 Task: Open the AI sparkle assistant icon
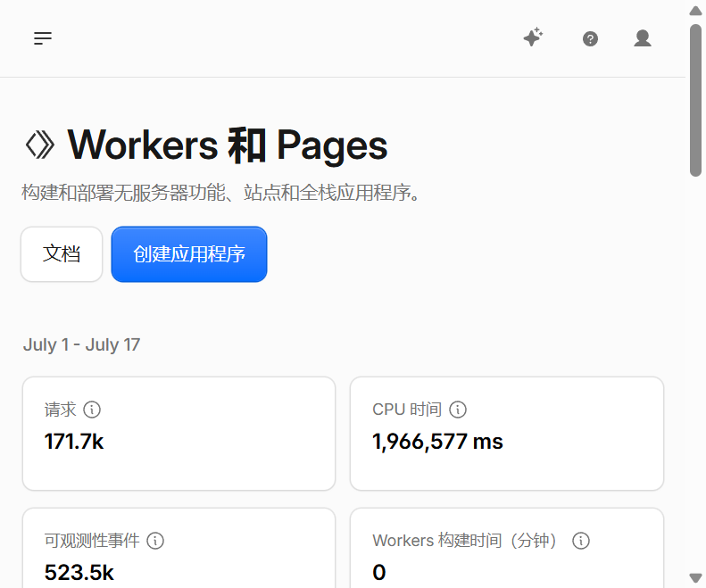pyautogui.click(x=534, y=37)
